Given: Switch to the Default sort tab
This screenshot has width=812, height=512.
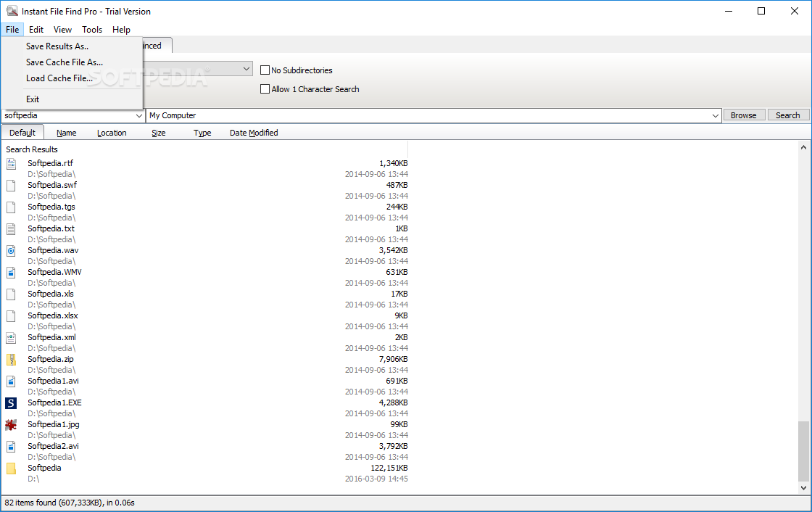Looking at the screenshot, I should pyautogui.click(x=22, y=133).
